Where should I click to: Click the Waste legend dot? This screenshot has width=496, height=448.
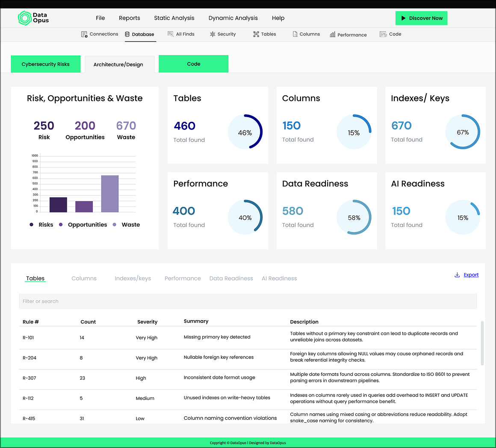click(x=115, y=224)
